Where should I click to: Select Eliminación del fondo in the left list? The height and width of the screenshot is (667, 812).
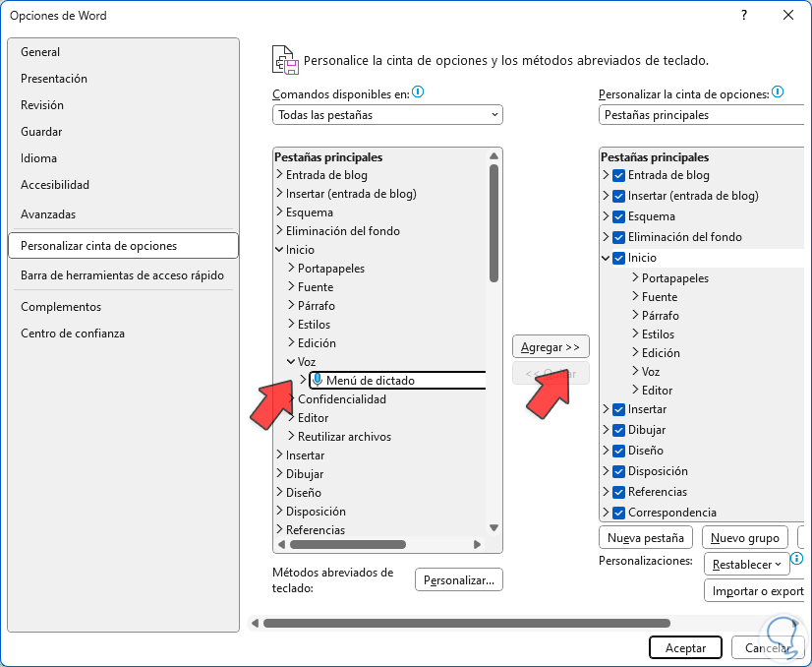(343, 230)
